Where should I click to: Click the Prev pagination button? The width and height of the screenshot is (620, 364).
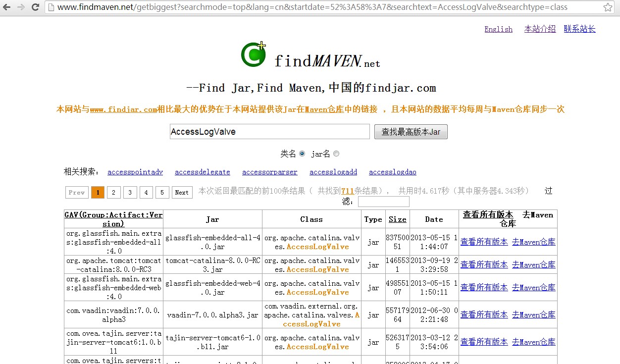(77, 193)
